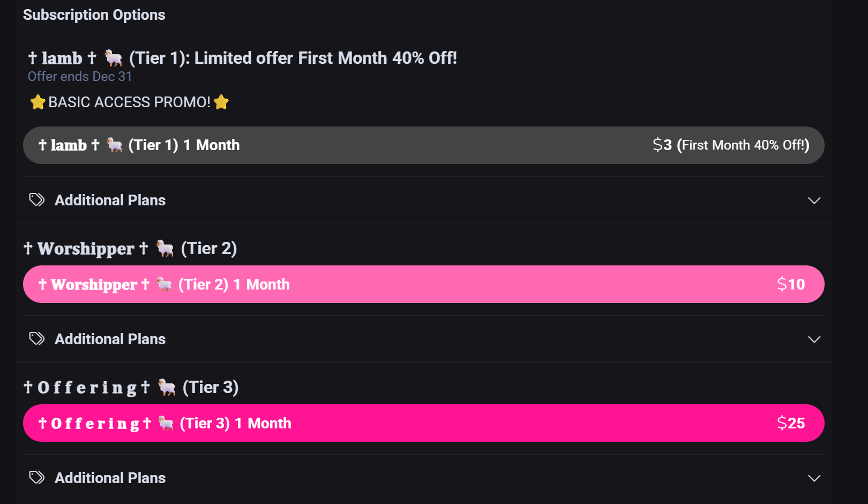Click the $10 price on Worshipper button
Screen dimensions: 868x504
[x=791, y=284]
